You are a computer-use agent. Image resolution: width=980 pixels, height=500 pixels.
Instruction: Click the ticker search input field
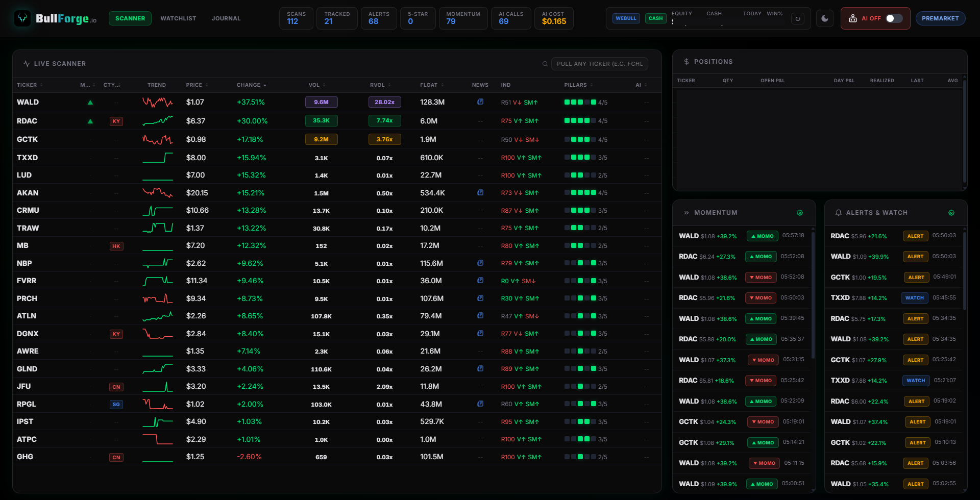600,64
